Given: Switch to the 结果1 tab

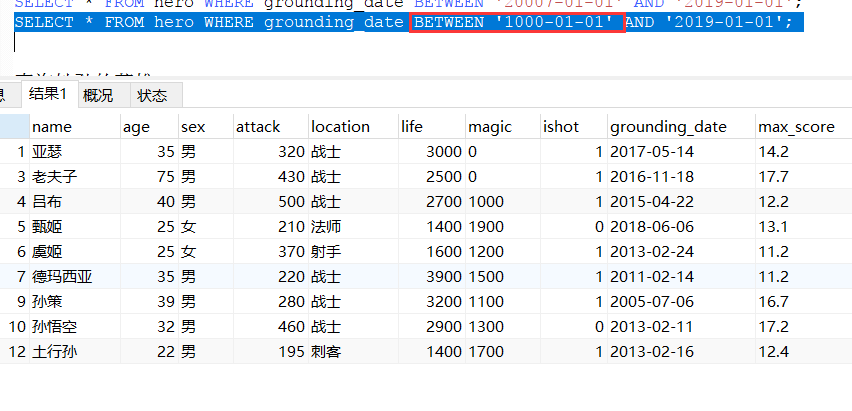Looking at the screenshot, I should click(49, 95).
